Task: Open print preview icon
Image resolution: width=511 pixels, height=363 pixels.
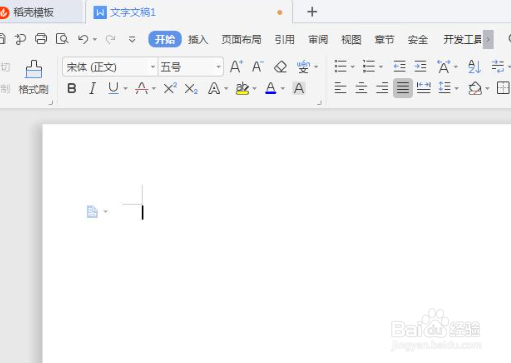Action: point(62,39)
